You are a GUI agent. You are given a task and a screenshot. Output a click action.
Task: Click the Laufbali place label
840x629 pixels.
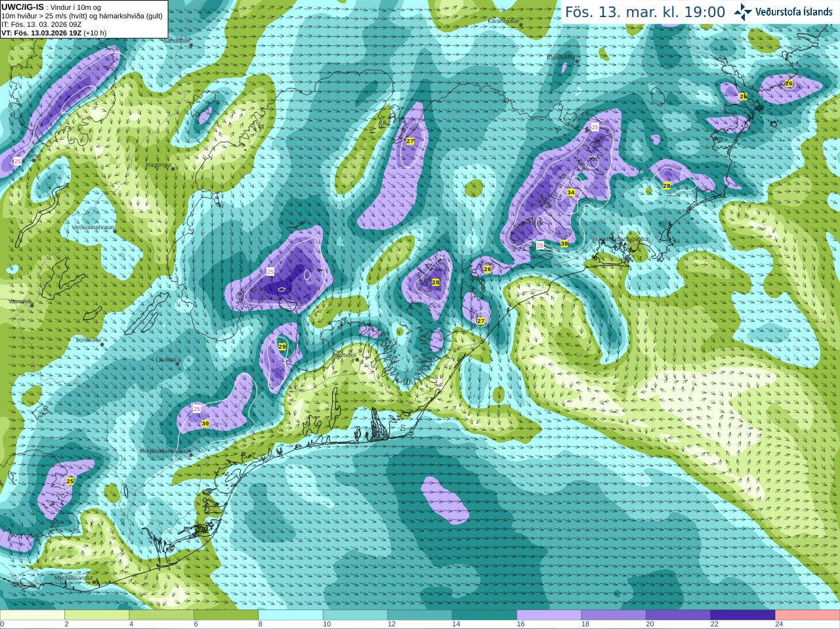coord(165,360)
